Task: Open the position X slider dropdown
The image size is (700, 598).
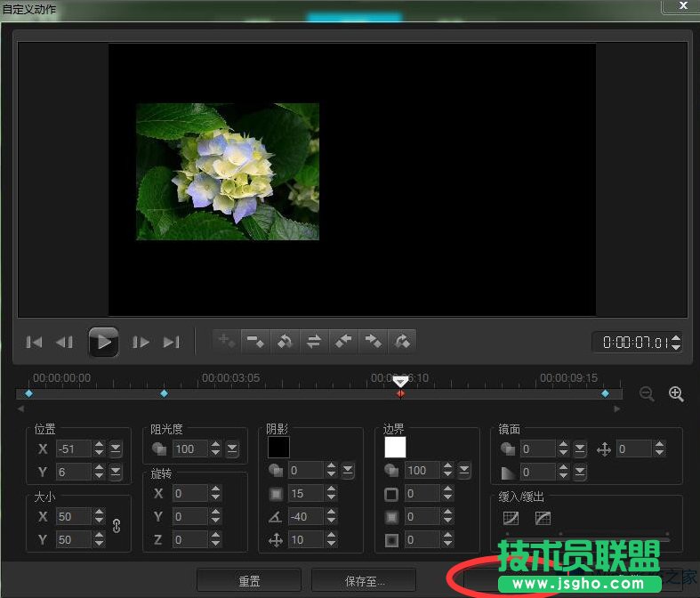Action: (116, 448)
